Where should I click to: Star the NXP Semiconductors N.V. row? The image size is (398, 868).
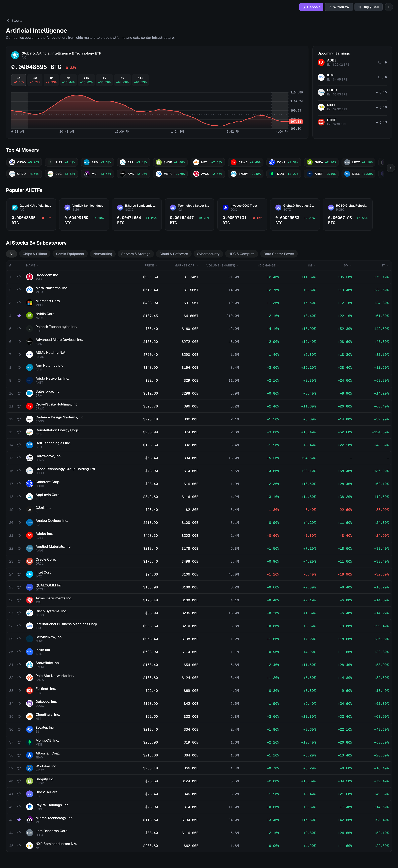tap(19, 846)
